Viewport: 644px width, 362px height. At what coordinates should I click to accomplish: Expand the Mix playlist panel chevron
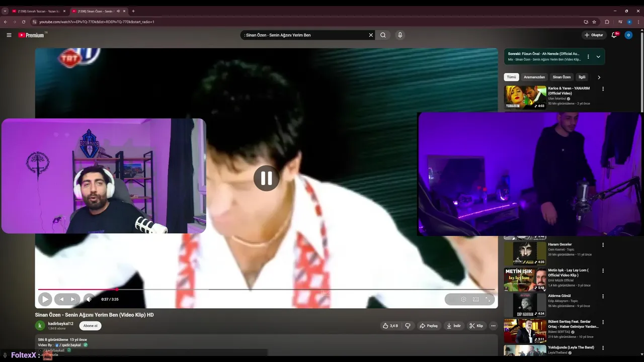[x=598, y=57]
